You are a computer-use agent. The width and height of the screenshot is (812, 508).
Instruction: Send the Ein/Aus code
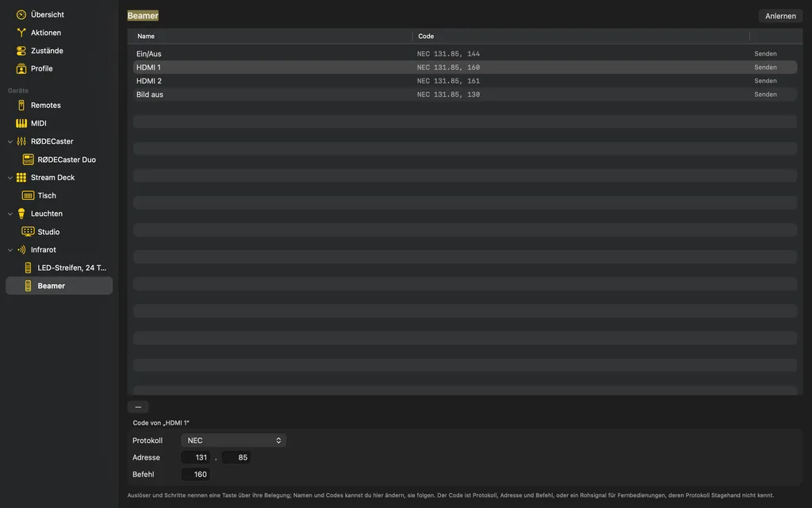point(765,54)
